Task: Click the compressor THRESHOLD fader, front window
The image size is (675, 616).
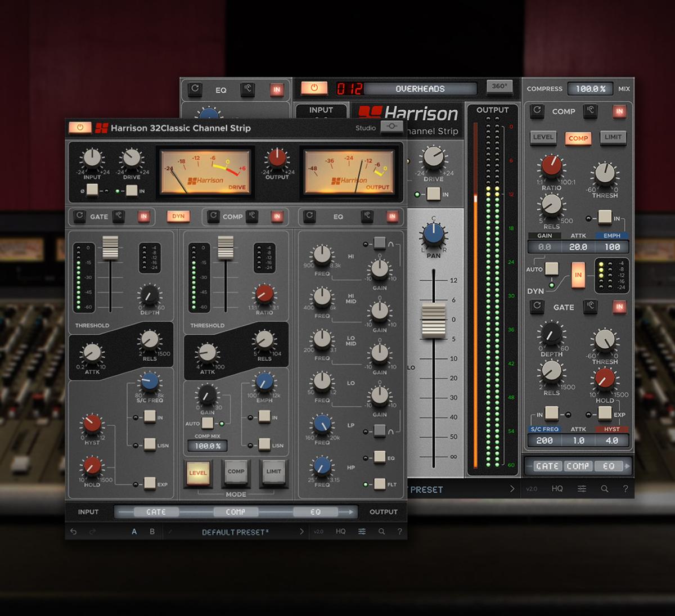Action: click(x=226, y=248)
